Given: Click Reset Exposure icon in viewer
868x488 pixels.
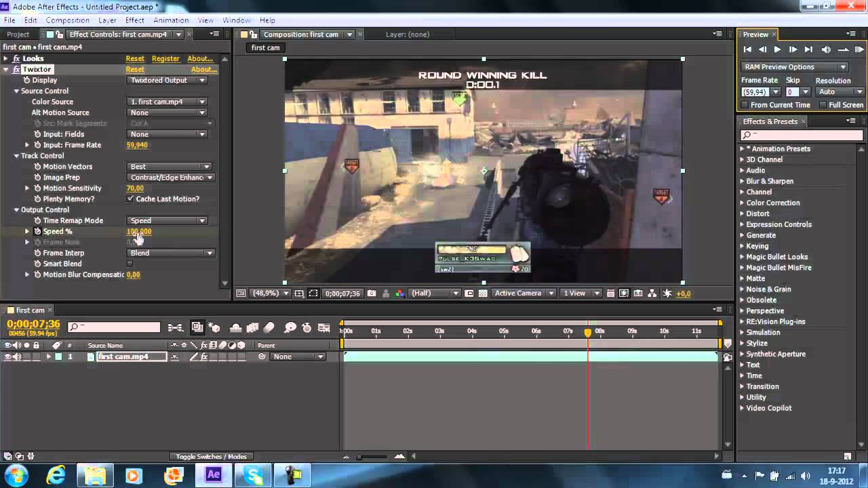Looking at the screenshot, I should click(x=667, y=293).
